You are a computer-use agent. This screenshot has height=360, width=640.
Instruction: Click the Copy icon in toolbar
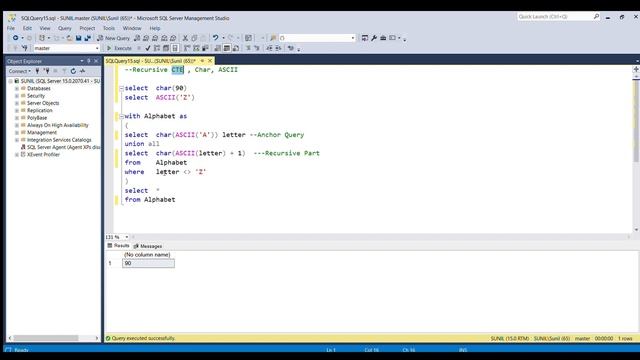[x=194, y=38]
